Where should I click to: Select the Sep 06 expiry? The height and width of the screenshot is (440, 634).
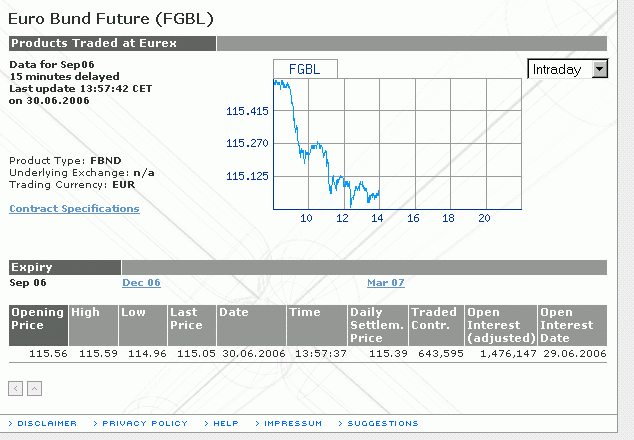coord(29,283)
